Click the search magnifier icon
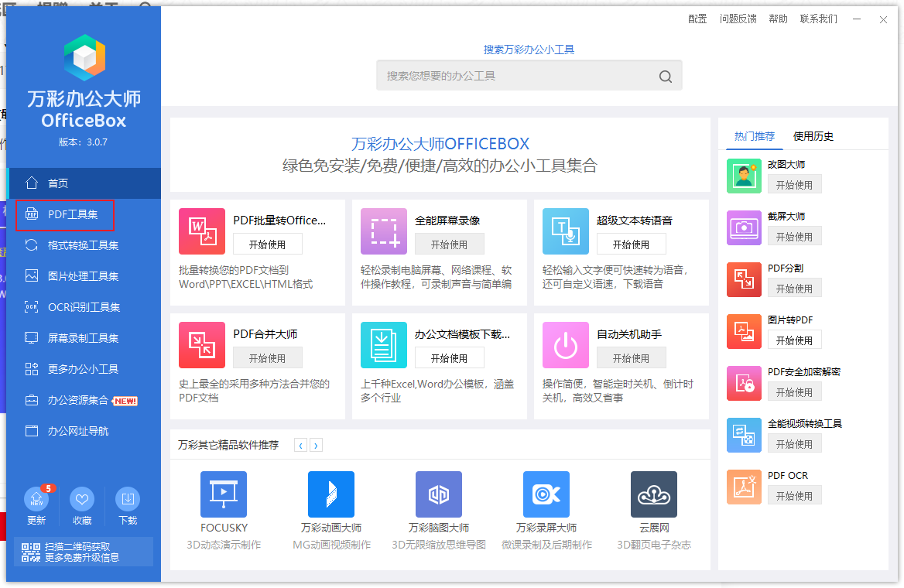 pos(666,76)
